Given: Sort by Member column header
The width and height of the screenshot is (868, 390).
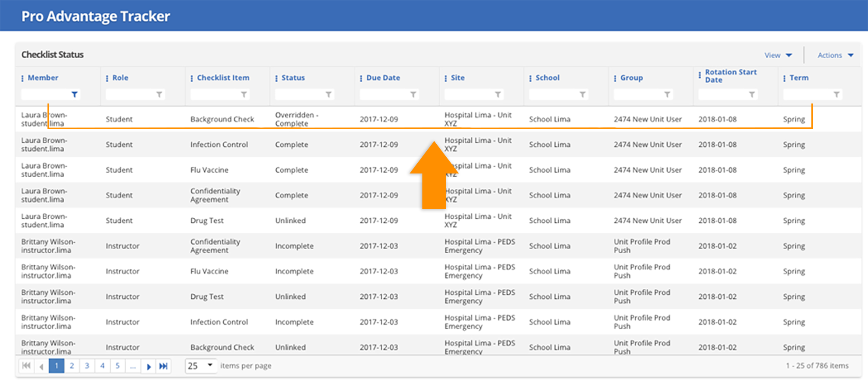Looking at the screenshot, I should click(x=43, y=78).
